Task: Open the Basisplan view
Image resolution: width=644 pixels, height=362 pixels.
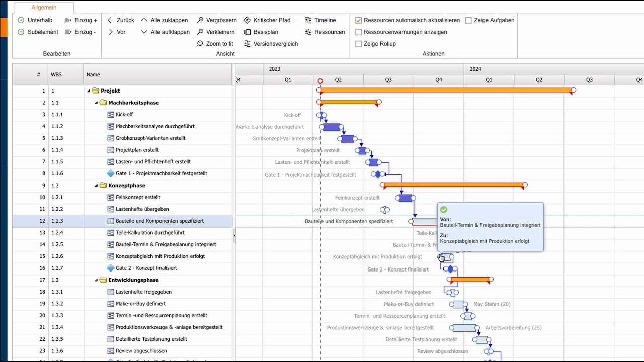Action: click(261, 32)
